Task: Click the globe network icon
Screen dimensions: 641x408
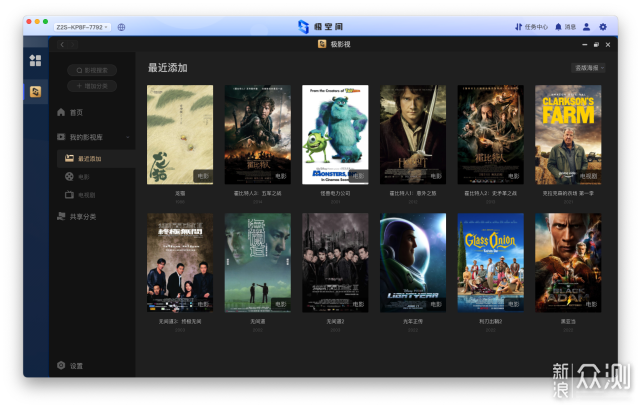Action: (x=121, y=27)
